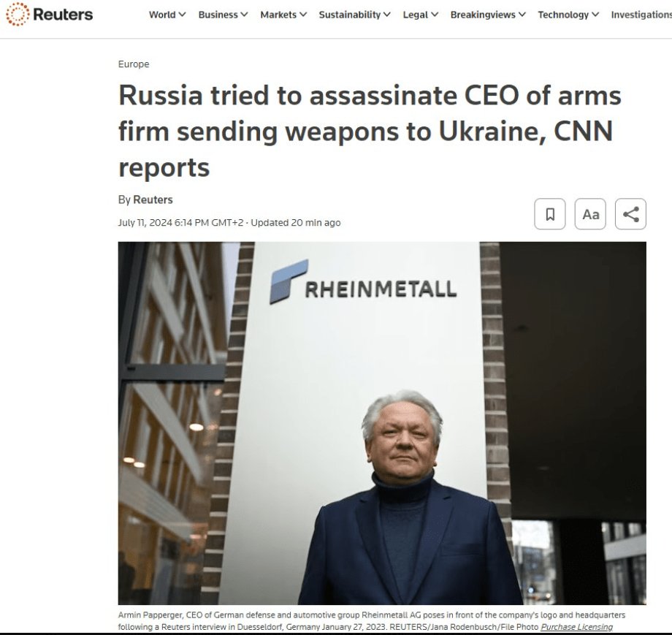This screenshot has width=672, height=635.
Task: Go to the Europe section link
Action: click(x=134, y=64)
